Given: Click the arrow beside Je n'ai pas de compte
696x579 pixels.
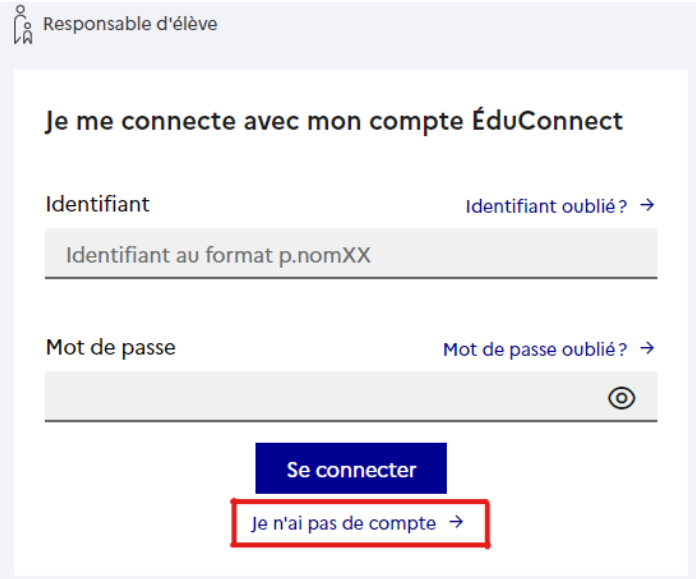Looking at the screenshot, I should pyautogui.click(x=456, y=522).
